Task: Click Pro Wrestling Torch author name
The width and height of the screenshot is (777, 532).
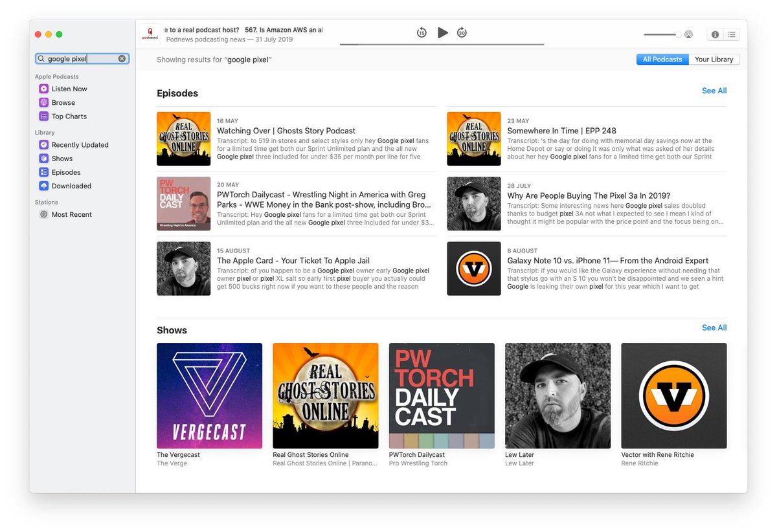Action: [x=418, y=463]
